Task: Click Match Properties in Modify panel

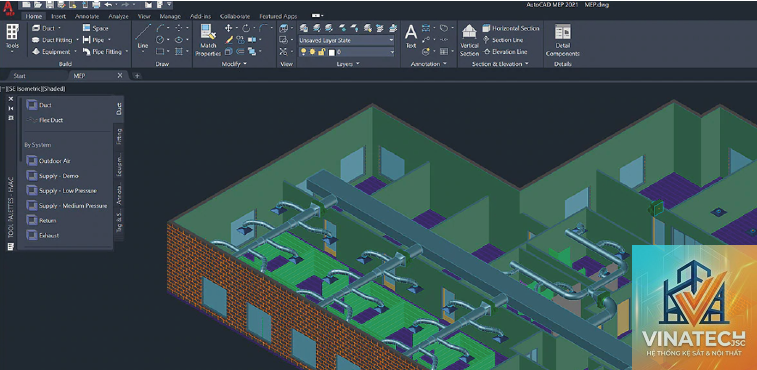Action: tap(208, 40)
